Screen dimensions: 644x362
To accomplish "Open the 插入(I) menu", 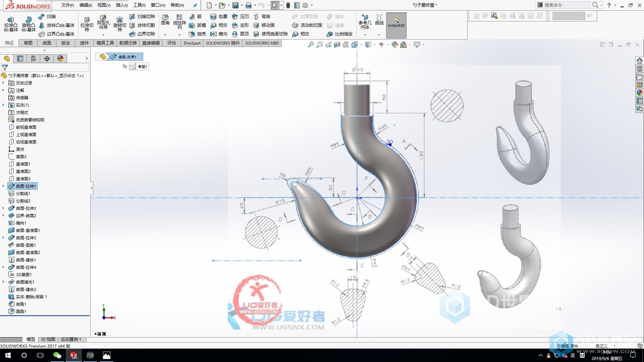I will (x=122, y=5).
